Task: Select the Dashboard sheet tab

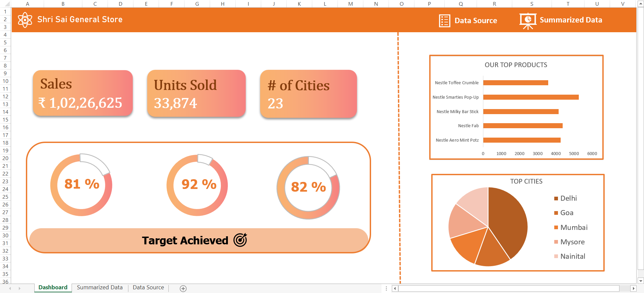Action: 53,288
